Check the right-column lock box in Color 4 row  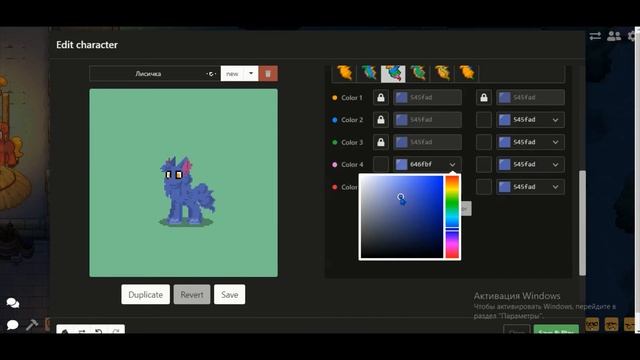point(484,164)
